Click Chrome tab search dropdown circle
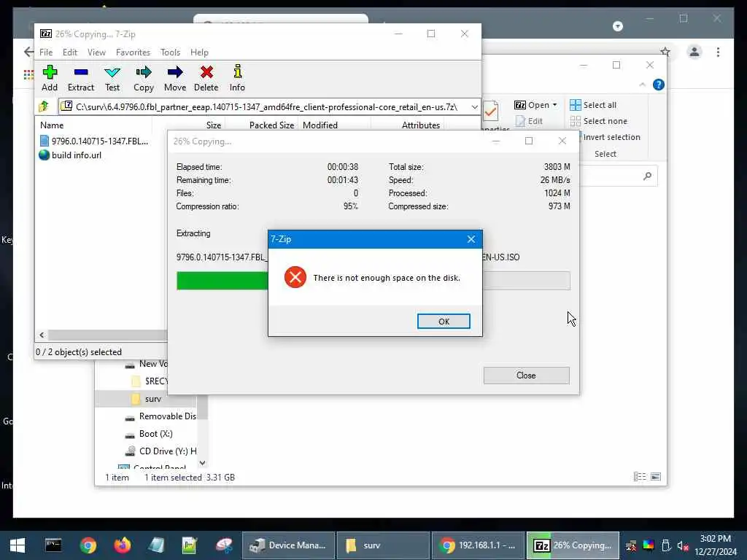 point(617,26)
